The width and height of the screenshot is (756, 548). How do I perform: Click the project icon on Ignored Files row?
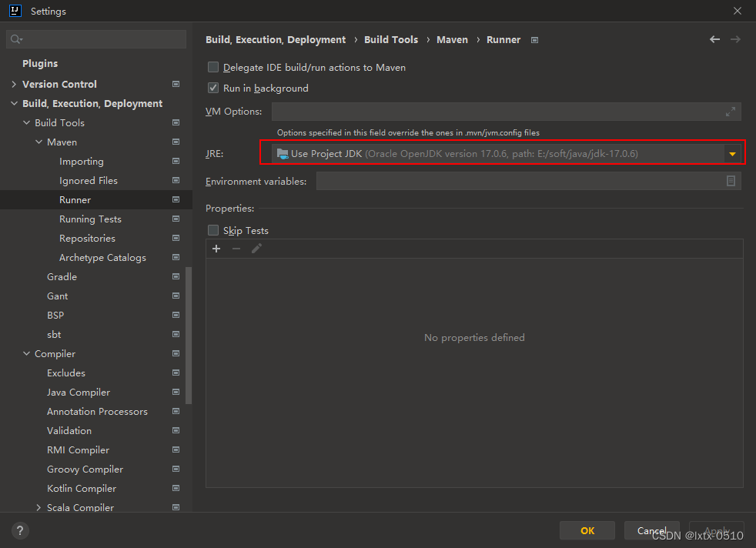click(176, 180)
